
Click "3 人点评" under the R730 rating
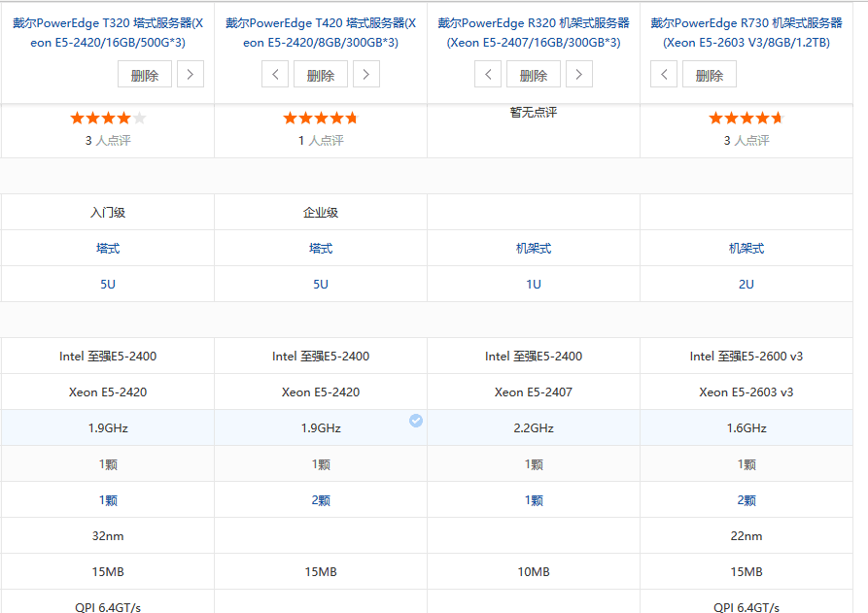746,141
